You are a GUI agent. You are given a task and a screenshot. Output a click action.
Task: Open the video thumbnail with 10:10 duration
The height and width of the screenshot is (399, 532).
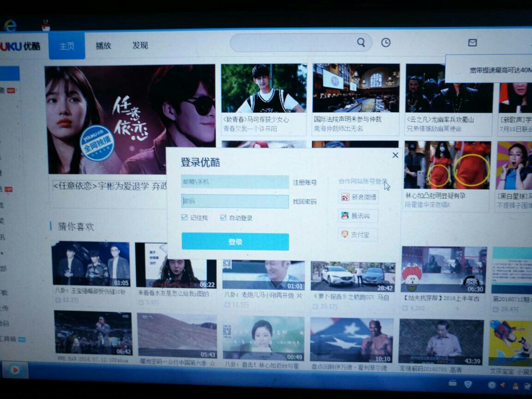tap(352, 340)
